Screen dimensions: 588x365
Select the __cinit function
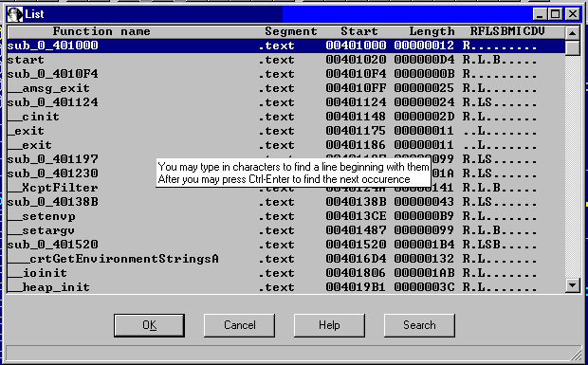tap(286, 117)
